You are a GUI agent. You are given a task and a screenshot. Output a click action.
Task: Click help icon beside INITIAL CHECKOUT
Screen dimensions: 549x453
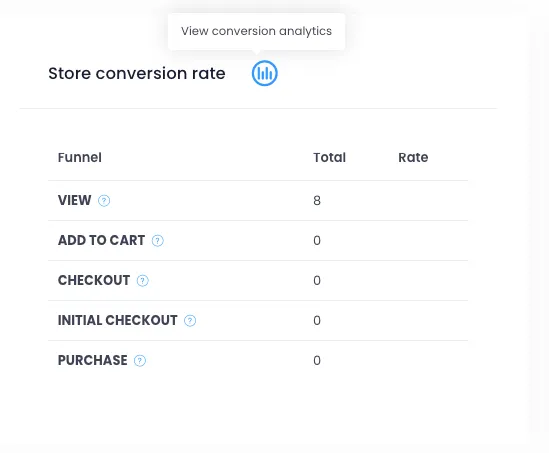[x=190, y=320]
